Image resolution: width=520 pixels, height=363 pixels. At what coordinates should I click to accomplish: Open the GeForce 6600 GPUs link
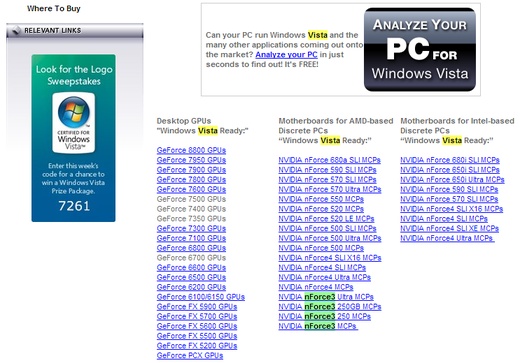(x=191, y=268)
